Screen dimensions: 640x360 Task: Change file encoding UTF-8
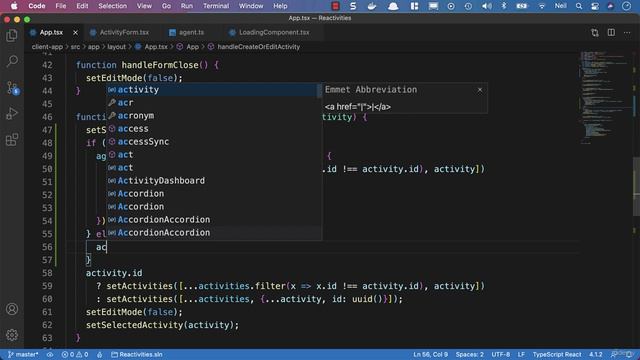click(501, 355)
